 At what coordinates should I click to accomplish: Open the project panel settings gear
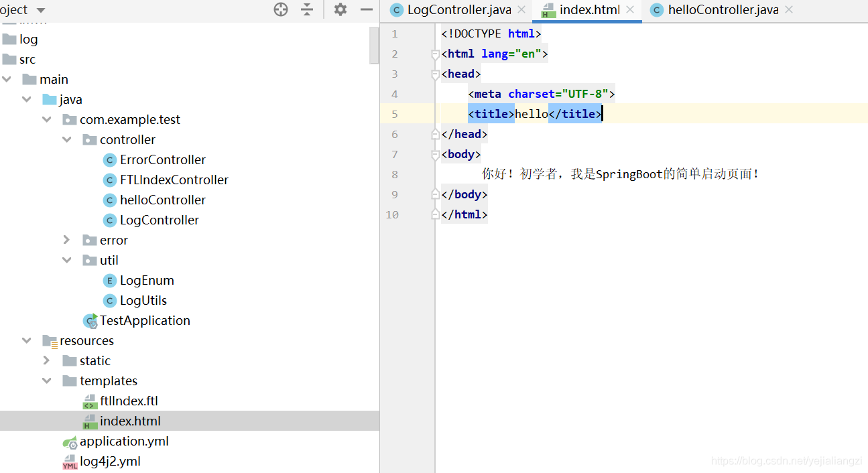340,9
